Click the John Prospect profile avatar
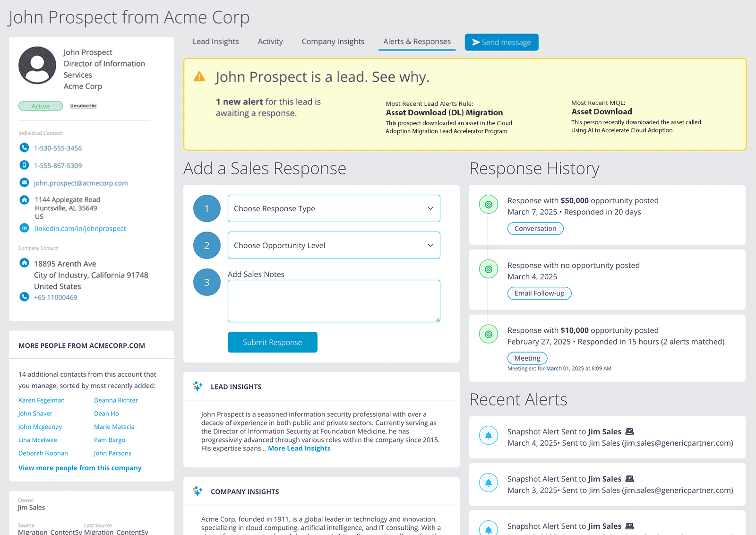This screenshot has height=535, width=756. point(37,65)
